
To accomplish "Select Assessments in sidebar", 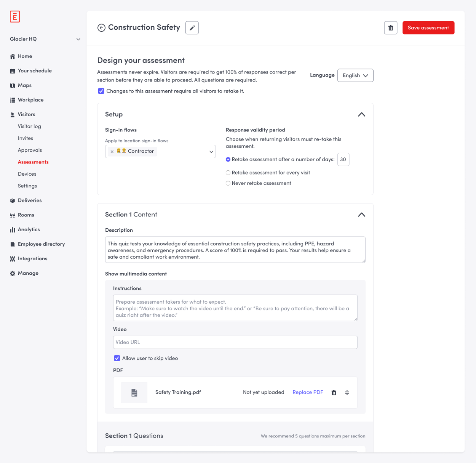I will click(x=33, y=162).
